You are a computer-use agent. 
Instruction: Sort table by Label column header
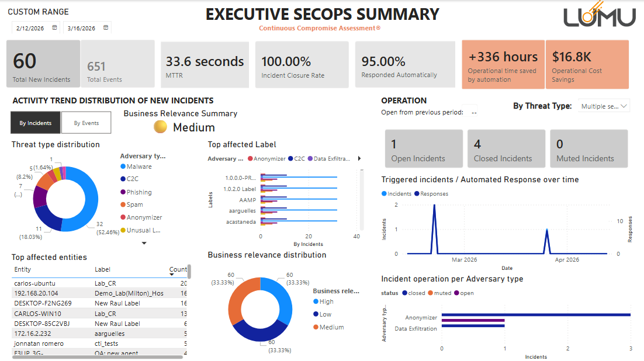point(102,270)
